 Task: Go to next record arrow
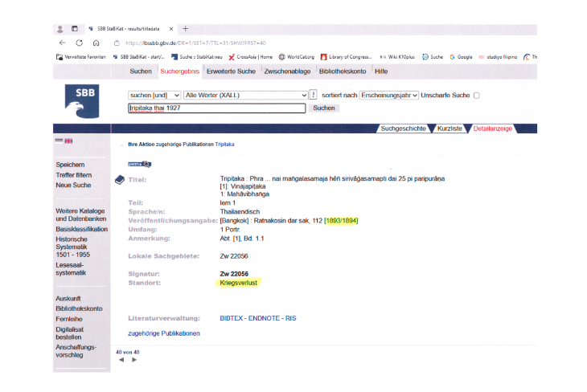tap(134, 360)
